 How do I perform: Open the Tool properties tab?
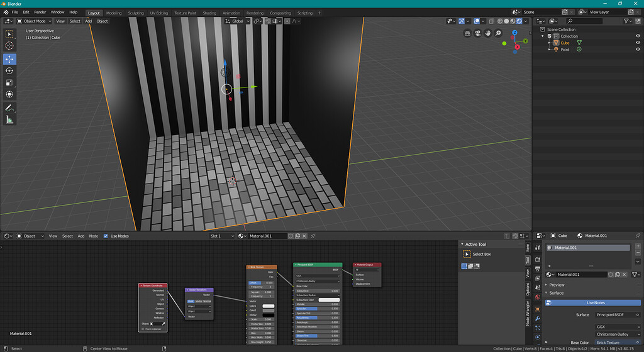(538, 248)
